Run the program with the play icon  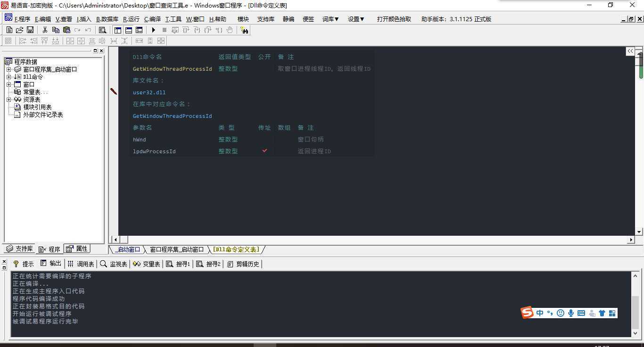154,30
